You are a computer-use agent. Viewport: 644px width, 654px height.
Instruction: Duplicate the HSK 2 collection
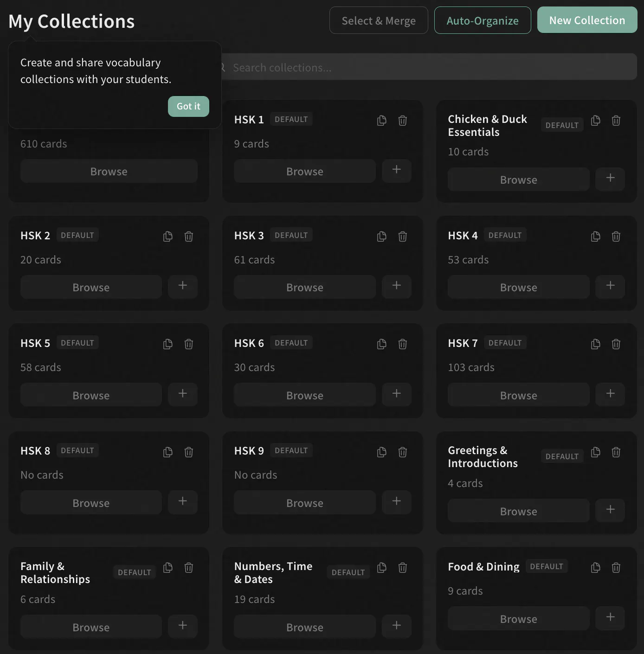pyautogui.click(x=168, y=237)
